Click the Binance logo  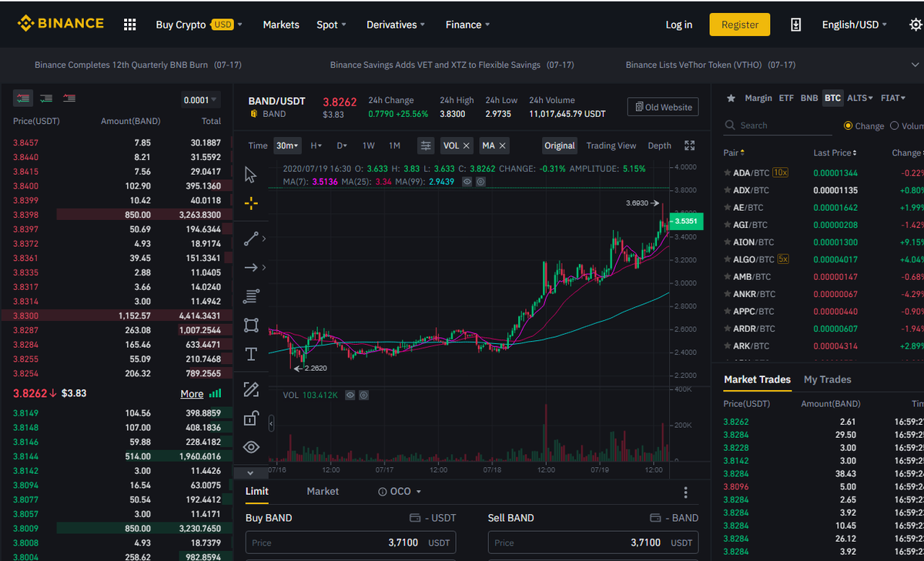pyautogui.click(x=61, y=24)
